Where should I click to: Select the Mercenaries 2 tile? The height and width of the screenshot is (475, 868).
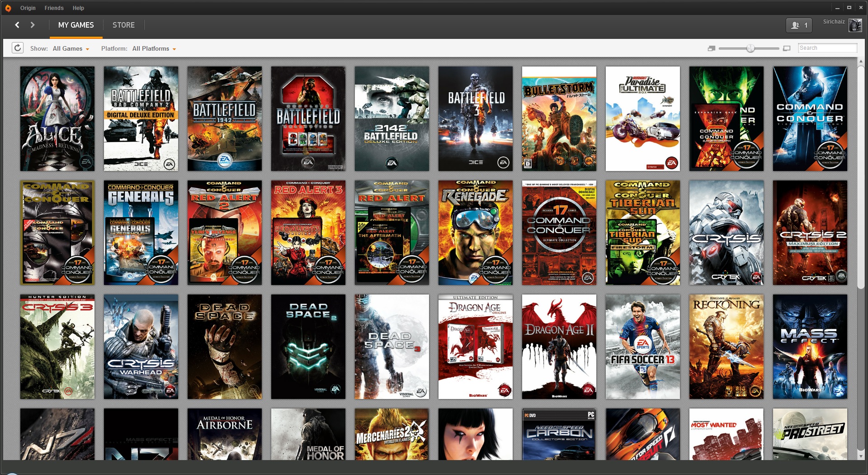click(392, 434)
